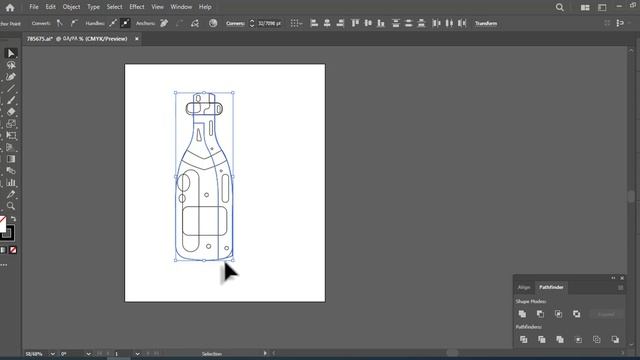Click the Home icon in the top bar
Viewport: 640px width, 360px height.
click(10, 7)
